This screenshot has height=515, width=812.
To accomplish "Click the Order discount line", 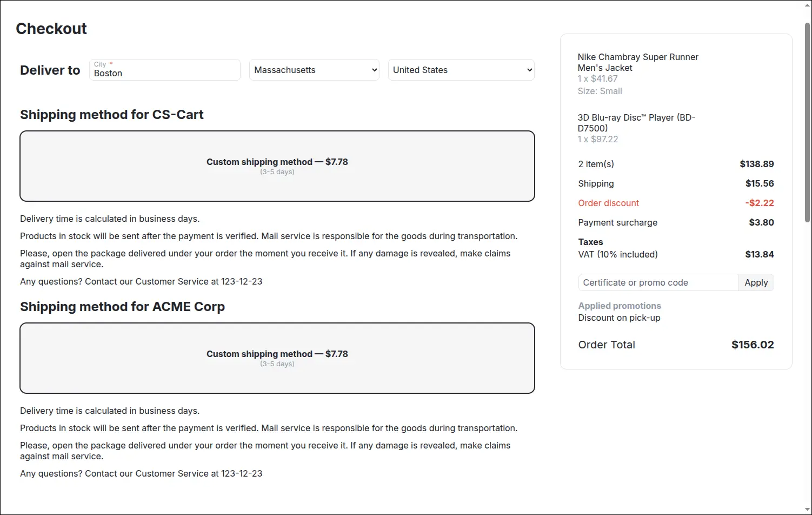I will pos(676,203).
